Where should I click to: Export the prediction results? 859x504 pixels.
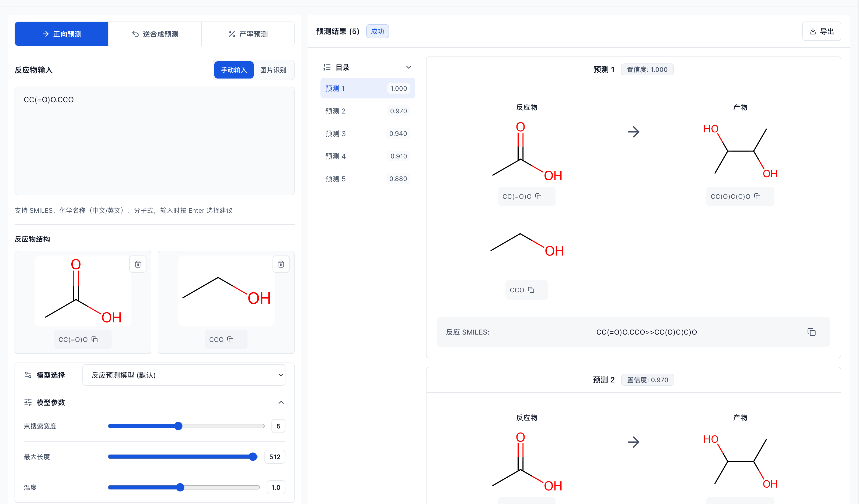click(x=822, y=31)
